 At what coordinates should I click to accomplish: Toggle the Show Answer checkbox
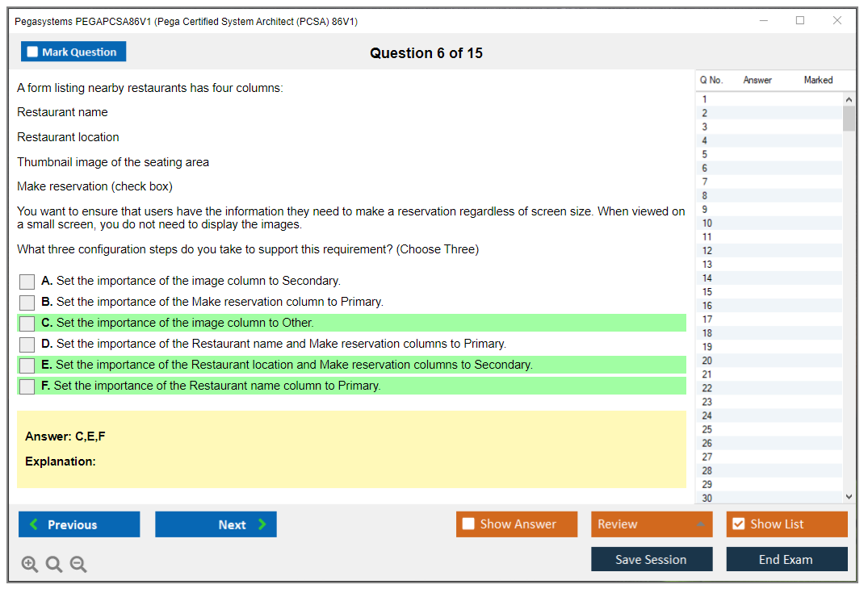click(468, 524)
